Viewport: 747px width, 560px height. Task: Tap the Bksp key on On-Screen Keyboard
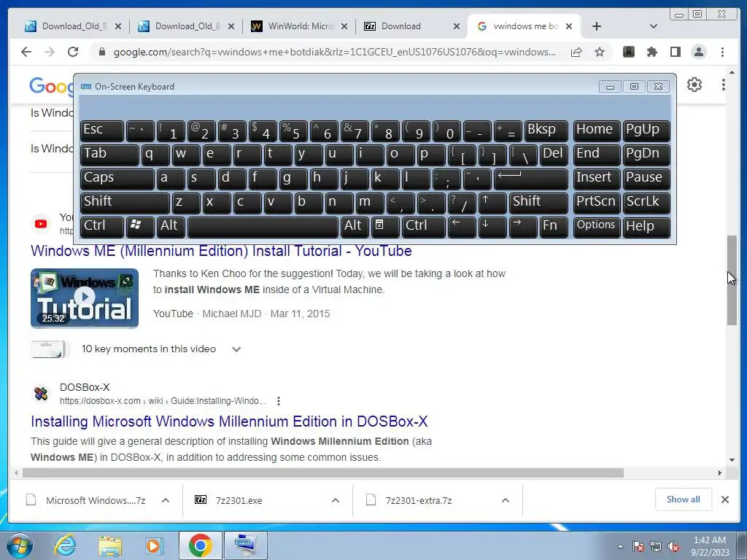(x=546, y=131)
